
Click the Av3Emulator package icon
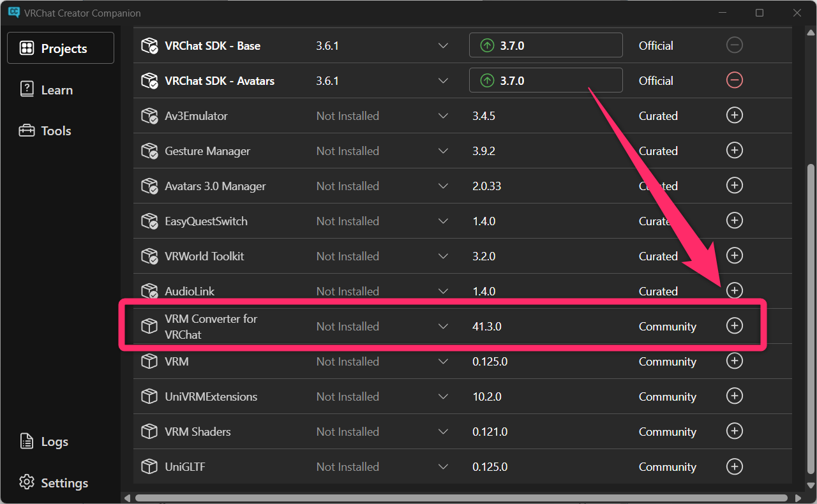pos(149,116)
